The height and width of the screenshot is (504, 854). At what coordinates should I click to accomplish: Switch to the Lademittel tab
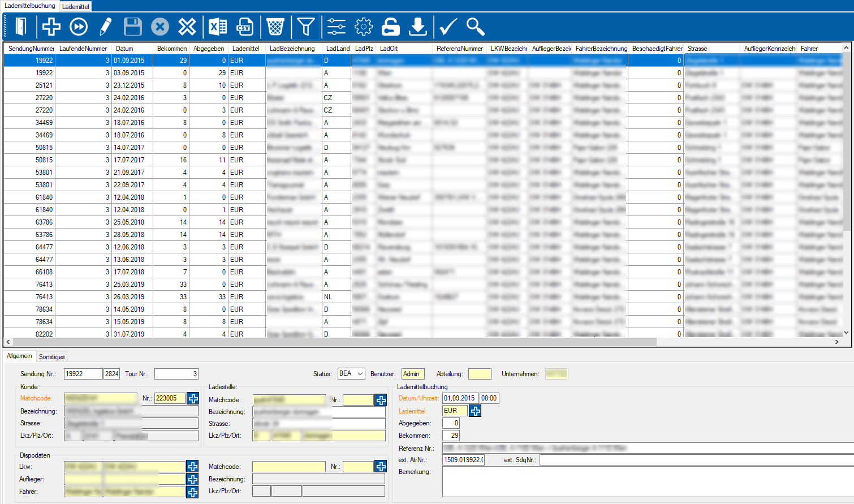pyautogui.click(x=76, y=7)
